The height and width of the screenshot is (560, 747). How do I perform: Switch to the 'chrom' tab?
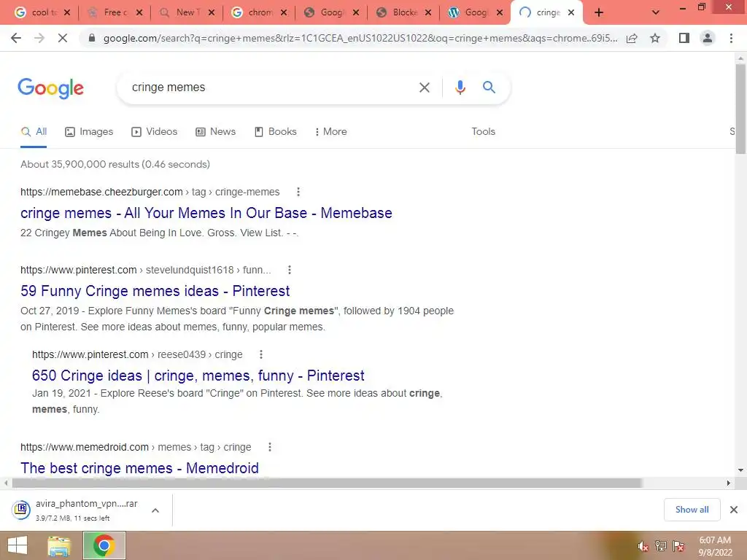click(x=259, y=13)
